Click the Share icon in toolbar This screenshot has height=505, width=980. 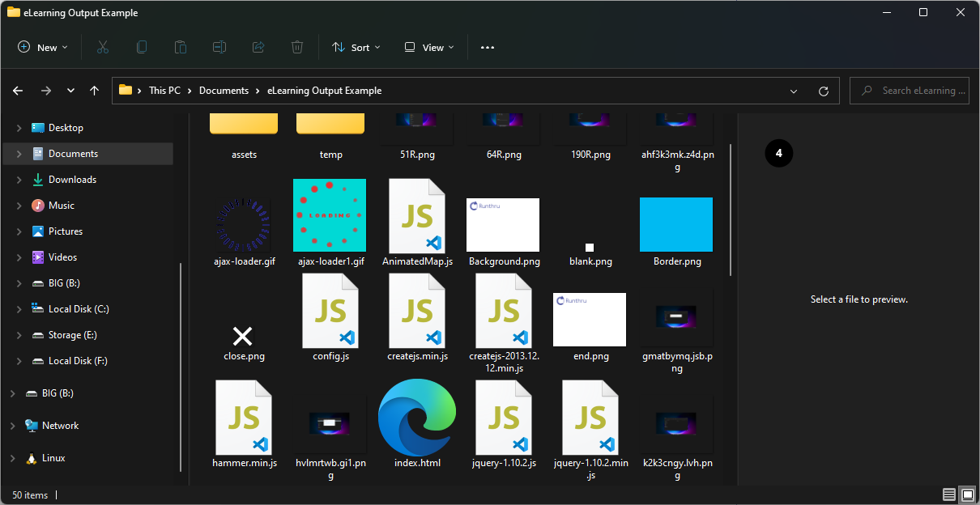258,48
